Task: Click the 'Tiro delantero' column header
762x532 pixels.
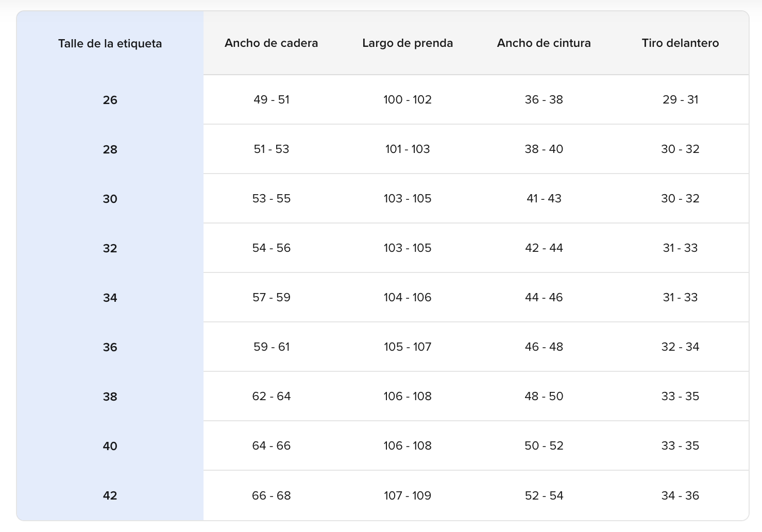Action: point(680,43)
